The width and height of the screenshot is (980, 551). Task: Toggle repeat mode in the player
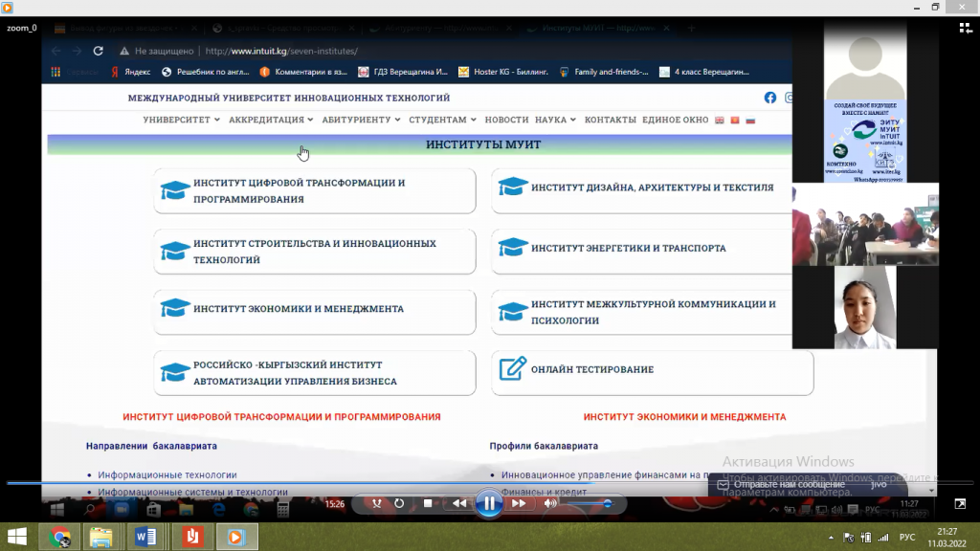(x=399, y=503)
